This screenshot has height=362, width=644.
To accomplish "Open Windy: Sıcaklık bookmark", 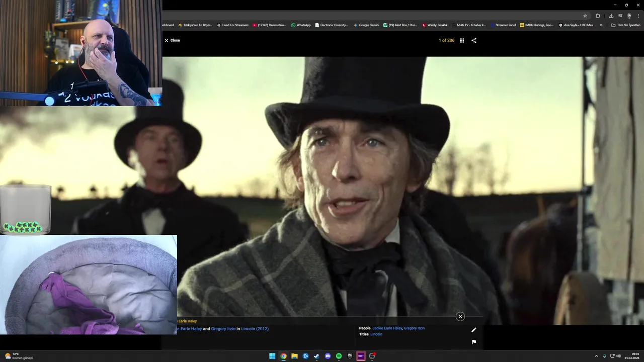I will pos(435,25).
